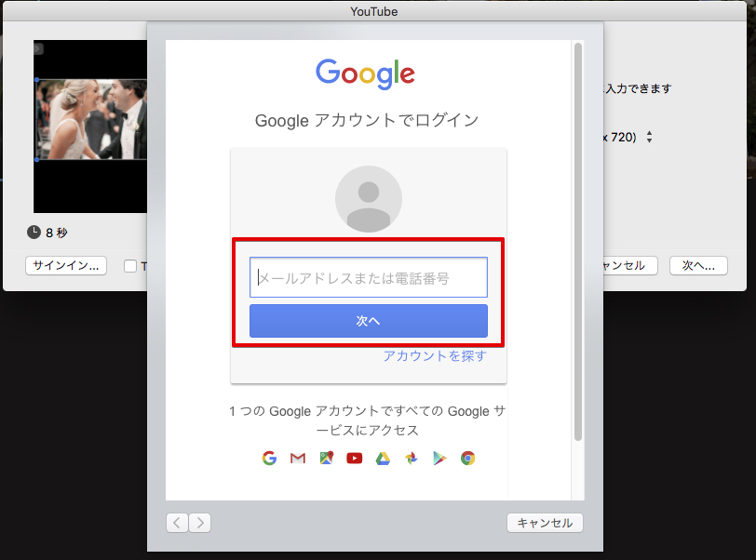
Task: Click the Google G icon
Action: pos(269,458)
